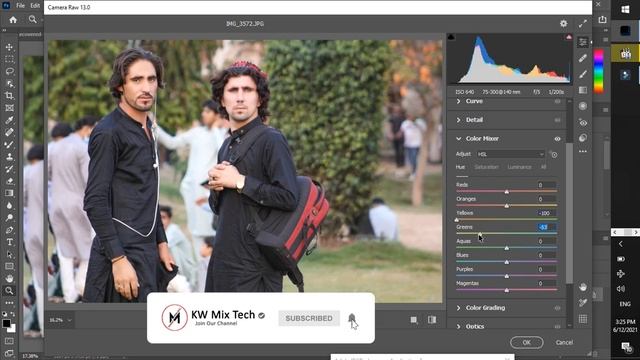This screenshot has height=360, width=640.
Task: Toggle Camera Raw full screen mode
Action: [x=583, y=24]
